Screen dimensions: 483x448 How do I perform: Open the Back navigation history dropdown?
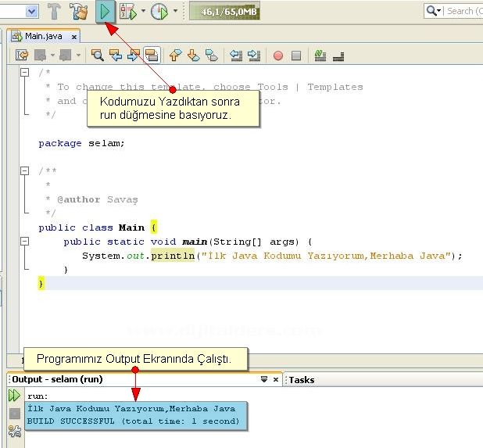pos(52,56)
